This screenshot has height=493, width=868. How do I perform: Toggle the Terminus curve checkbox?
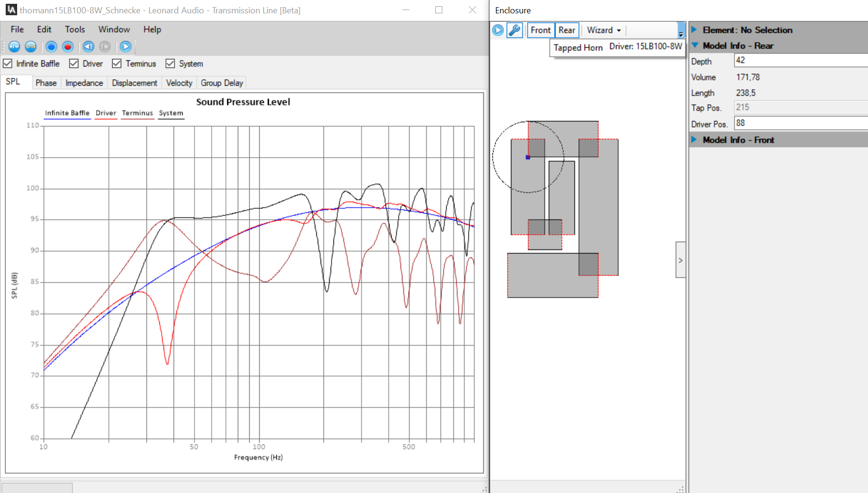pos(117,63)
